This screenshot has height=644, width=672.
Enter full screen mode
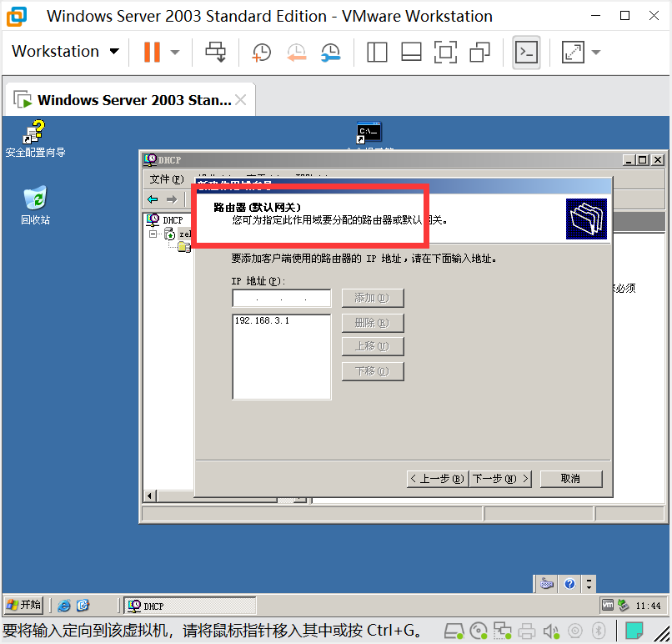click(x=445, y=53)
